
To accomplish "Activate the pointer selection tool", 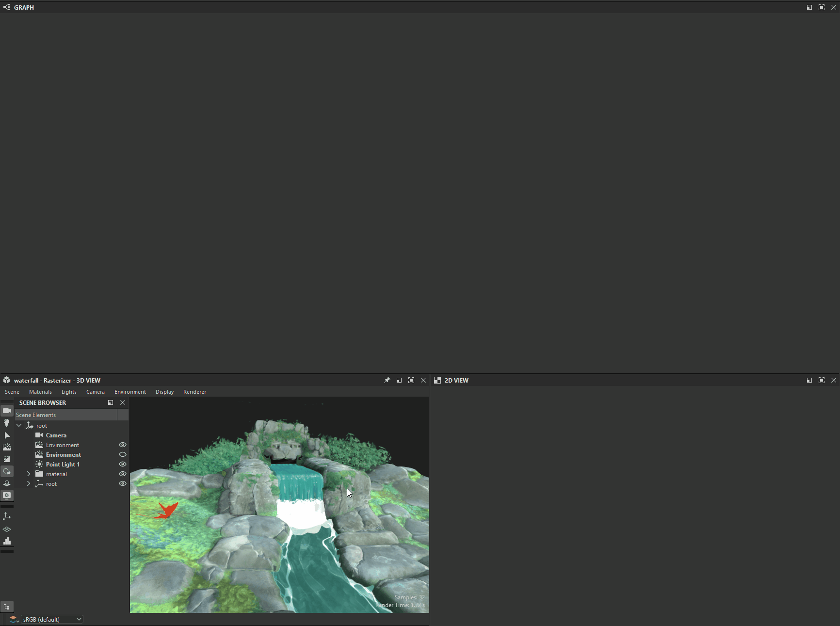I will coord(7,435).
